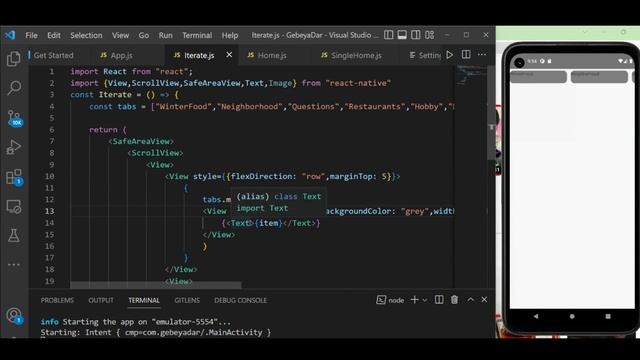Image resolution: width=640 pixels, height=360 pixels.
Task: Toggle bottom panel layout icon
Action: (x=402, y=35)
